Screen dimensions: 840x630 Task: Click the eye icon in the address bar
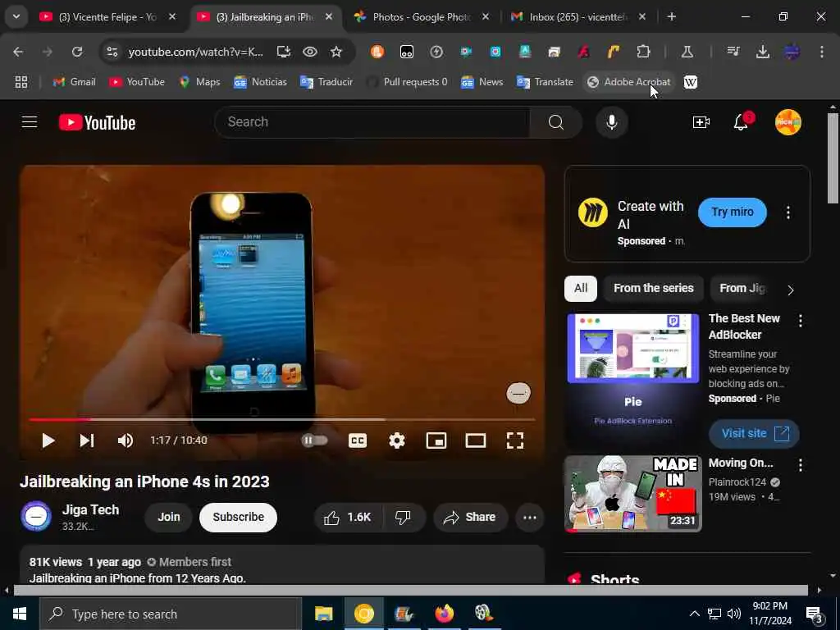[x=309, y=52]
